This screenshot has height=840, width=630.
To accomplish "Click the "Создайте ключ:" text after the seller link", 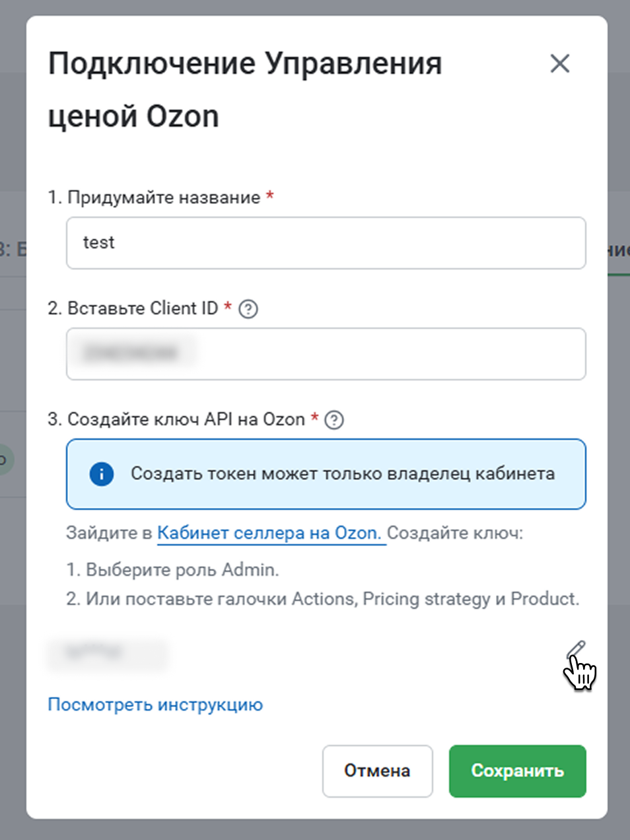I will click(455, 533).
